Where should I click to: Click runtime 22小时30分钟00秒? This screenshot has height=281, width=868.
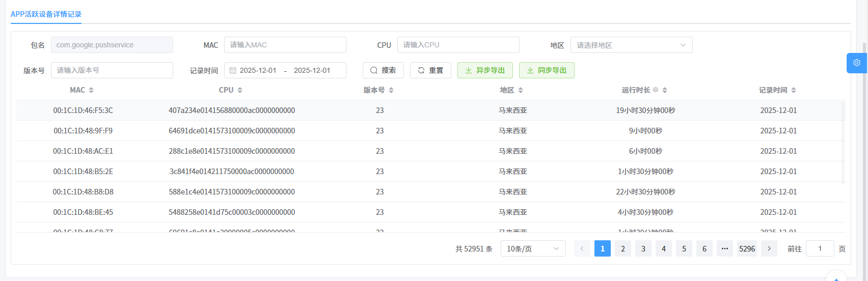(645, 192)
